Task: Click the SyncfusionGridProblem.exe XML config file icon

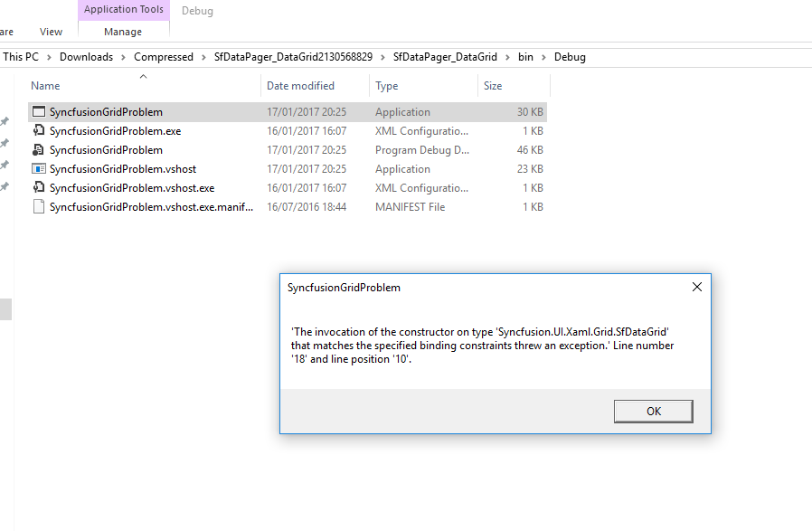Action: 39,130
